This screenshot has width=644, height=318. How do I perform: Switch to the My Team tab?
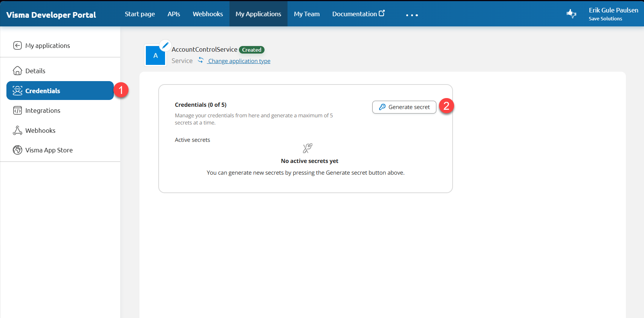click(306, 14)
